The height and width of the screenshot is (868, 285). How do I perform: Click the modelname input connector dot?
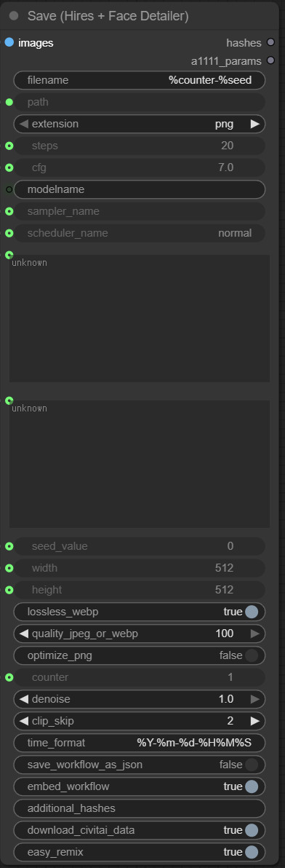click(9, 189)
